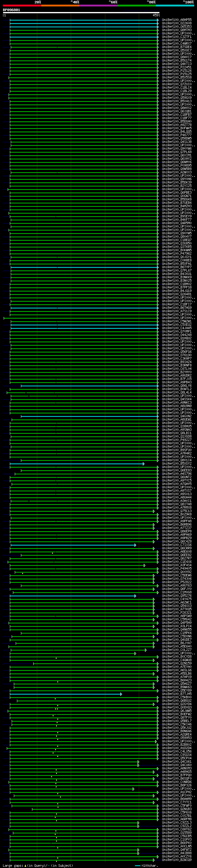Select the UniRef100_B5G1T4 label
The width and height of the screenshot is (197, 868).
177,61
